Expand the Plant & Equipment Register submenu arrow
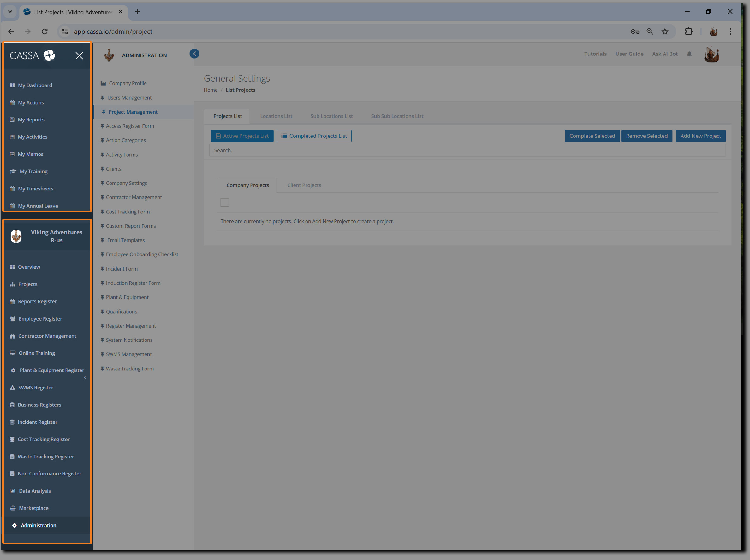This screenshot has width=750, height=560. (85, 377)
